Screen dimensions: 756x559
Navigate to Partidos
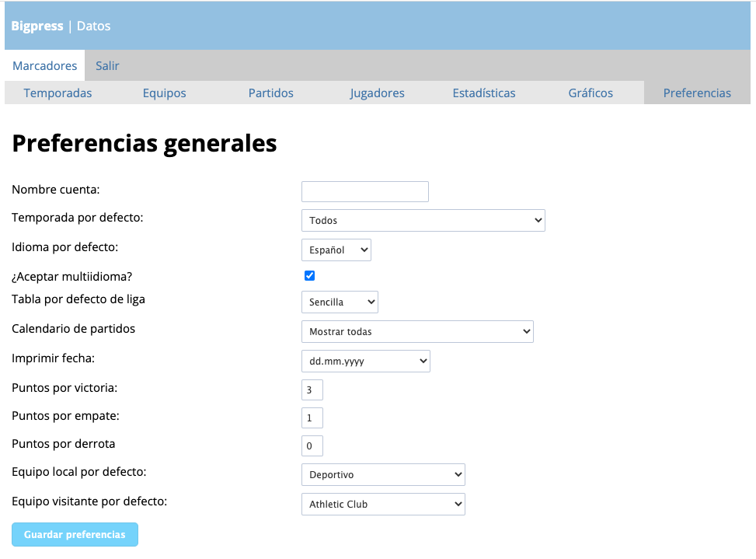(x=271, y=93)
